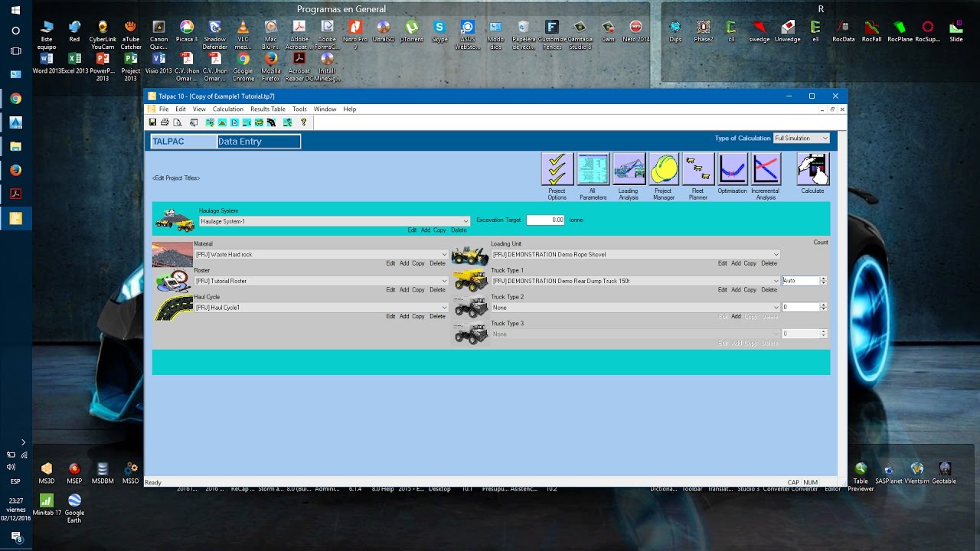Expand the Haul Cycle dropdown
The height and width of the screenshot is (551, 980).
(x=444, y=308)
